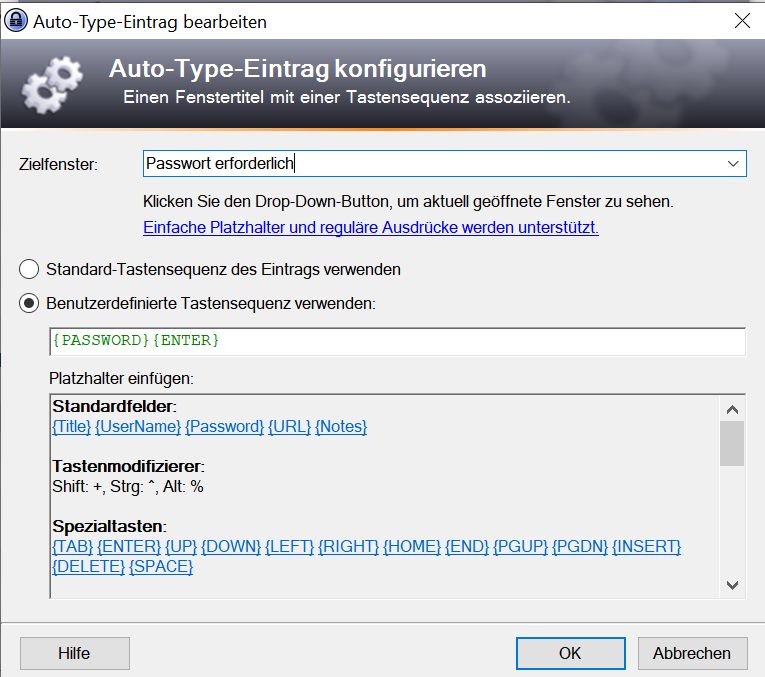Click into the Zielfenster text field
Screen dimensions: 765x677
(430, 164)
